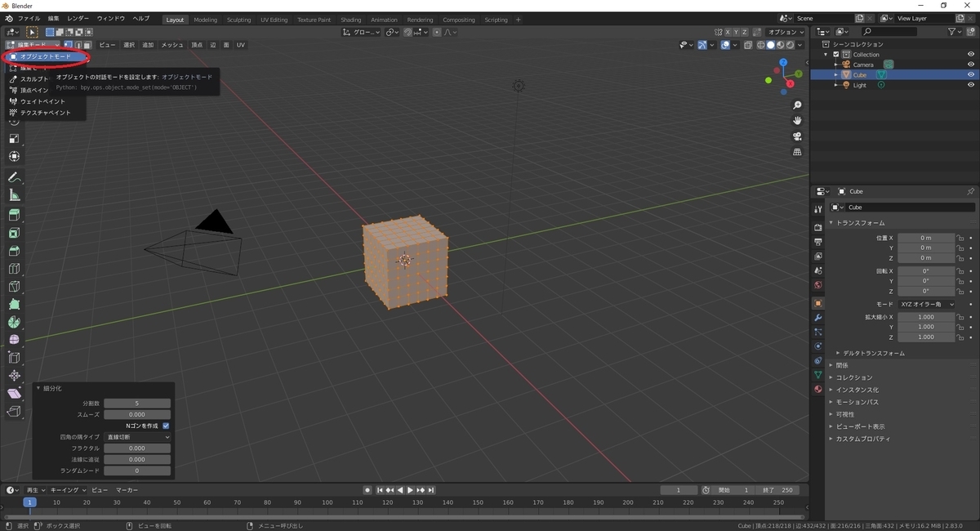
Task: Hide the Collection with its eye icon
Action: [971, 54]
